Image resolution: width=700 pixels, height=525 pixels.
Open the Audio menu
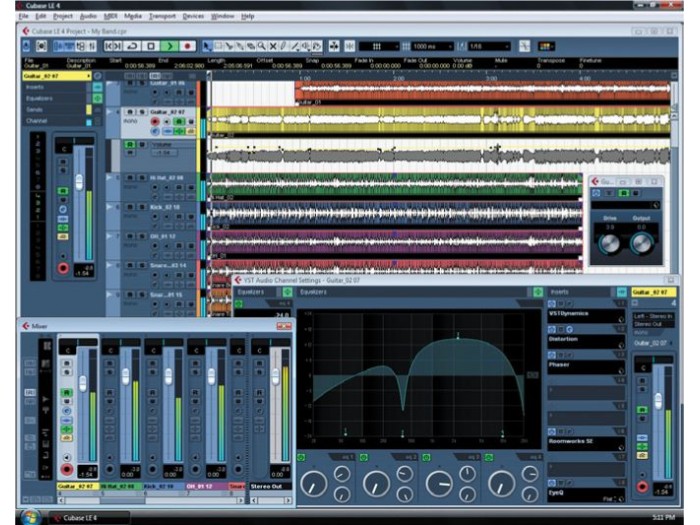tap(88, 17)
